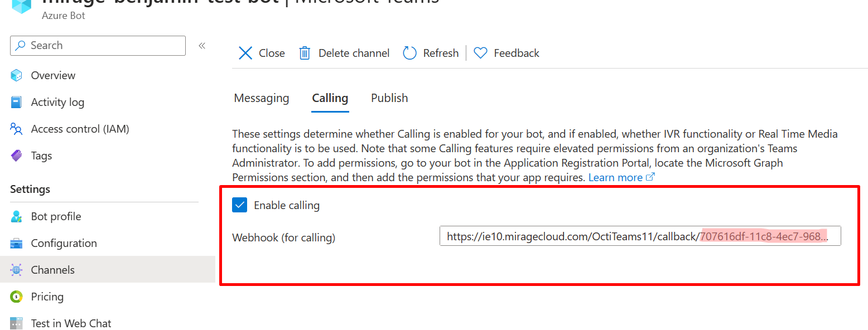Click the Tags icon
The image size is (868, 330).
17,156
